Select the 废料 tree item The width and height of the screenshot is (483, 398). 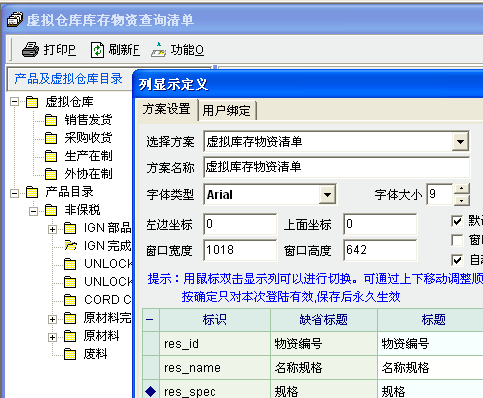pyautogui.click(x=96, y=354)
